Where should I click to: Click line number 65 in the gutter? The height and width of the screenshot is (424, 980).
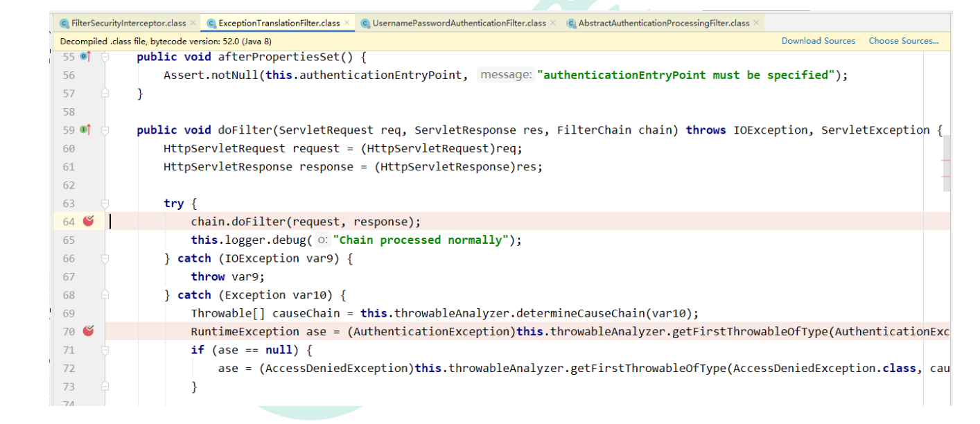69,240
